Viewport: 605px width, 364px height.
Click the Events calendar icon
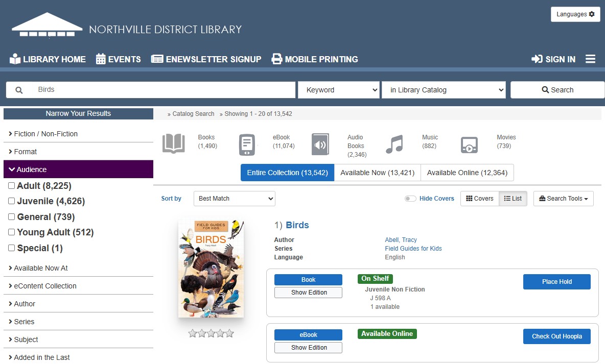[101, 59]
